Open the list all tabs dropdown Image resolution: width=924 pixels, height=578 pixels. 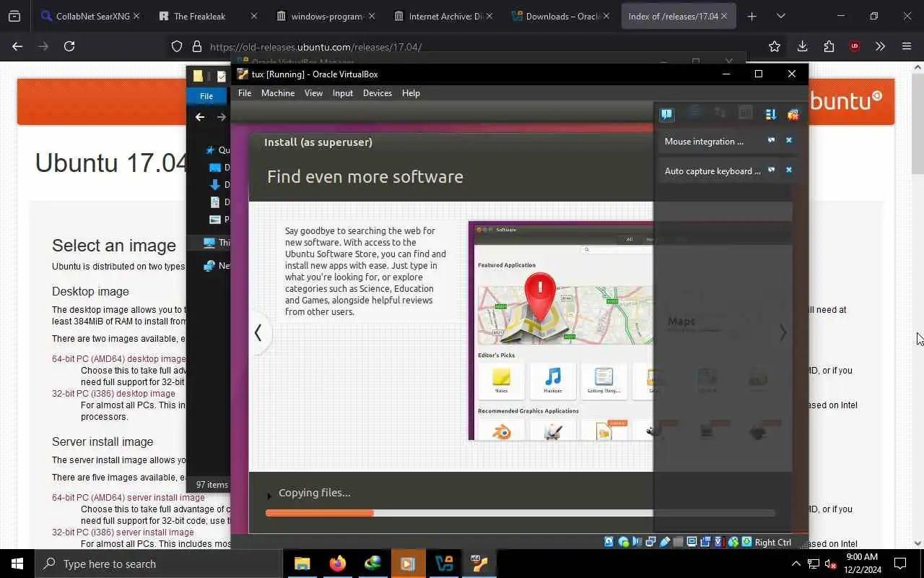tap(780, 16)
